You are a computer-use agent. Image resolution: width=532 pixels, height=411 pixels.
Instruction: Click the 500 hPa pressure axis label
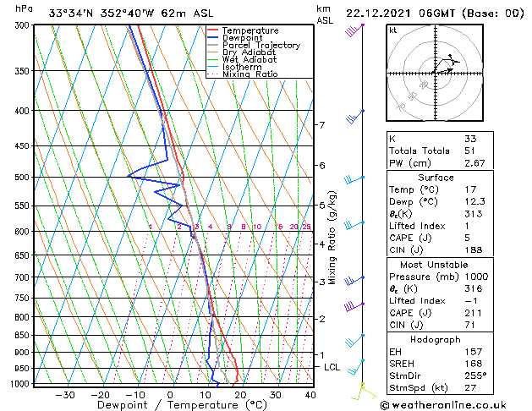click(22, 177)
